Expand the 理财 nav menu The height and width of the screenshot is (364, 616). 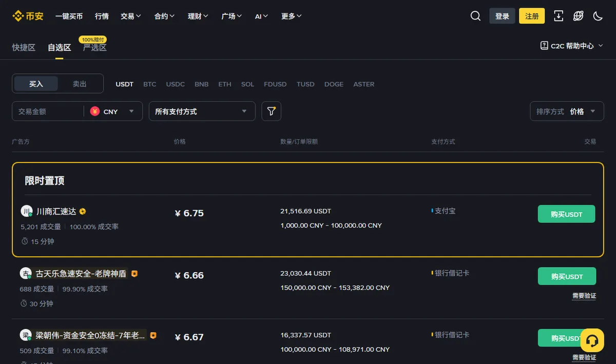tap(198, 16)
